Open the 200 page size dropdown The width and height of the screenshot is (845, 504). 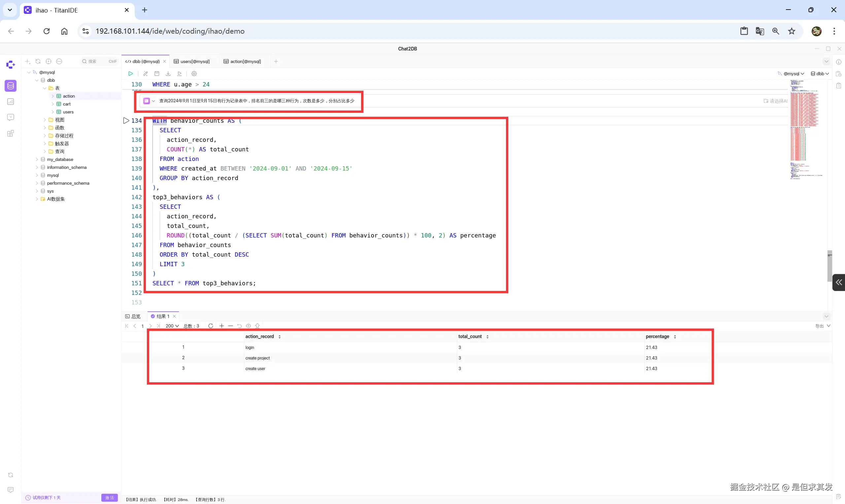click(172, 326)
